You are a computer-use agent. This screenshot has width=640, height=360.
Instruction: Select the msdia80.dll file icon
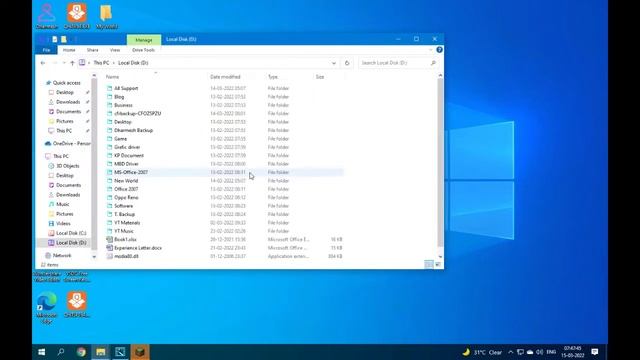coord(109,256)
